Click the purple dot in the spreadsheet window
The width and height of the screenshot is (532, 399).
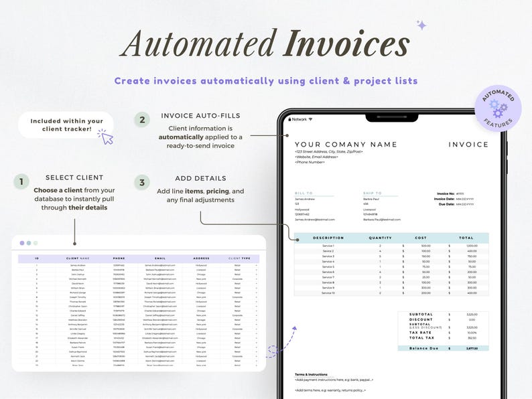point(22,243)
